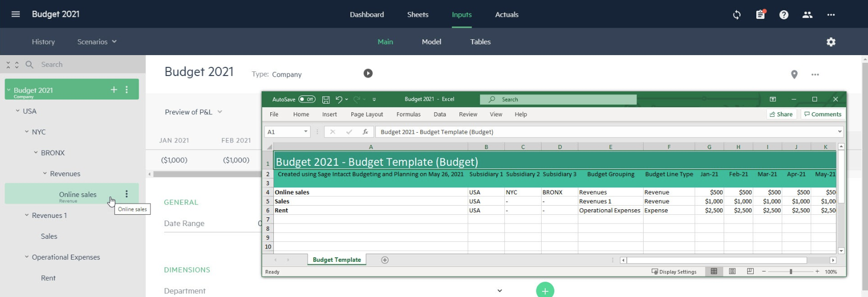
Task: Open the page ellipsis menu near pin
Action: coord(815,75)
